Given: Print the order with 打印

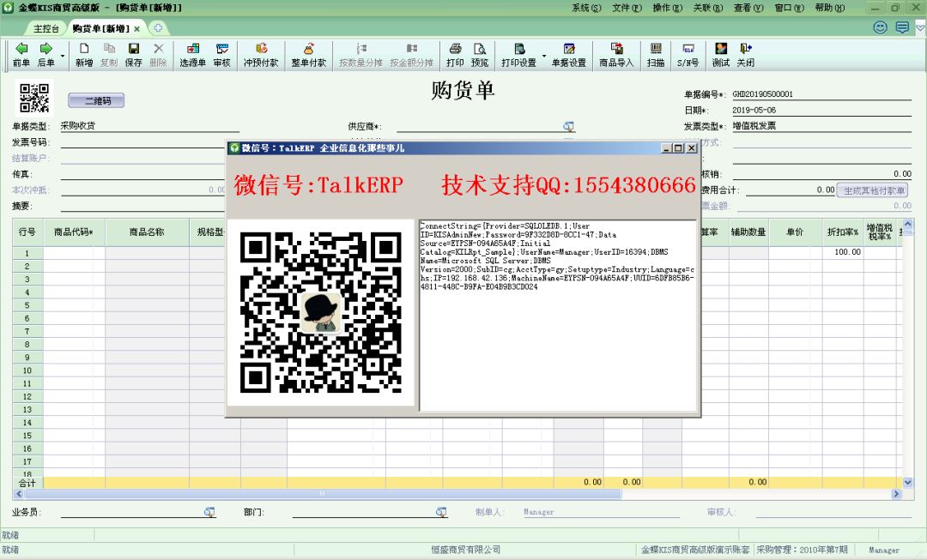Looking at the screenshot, I should [455, 55].
